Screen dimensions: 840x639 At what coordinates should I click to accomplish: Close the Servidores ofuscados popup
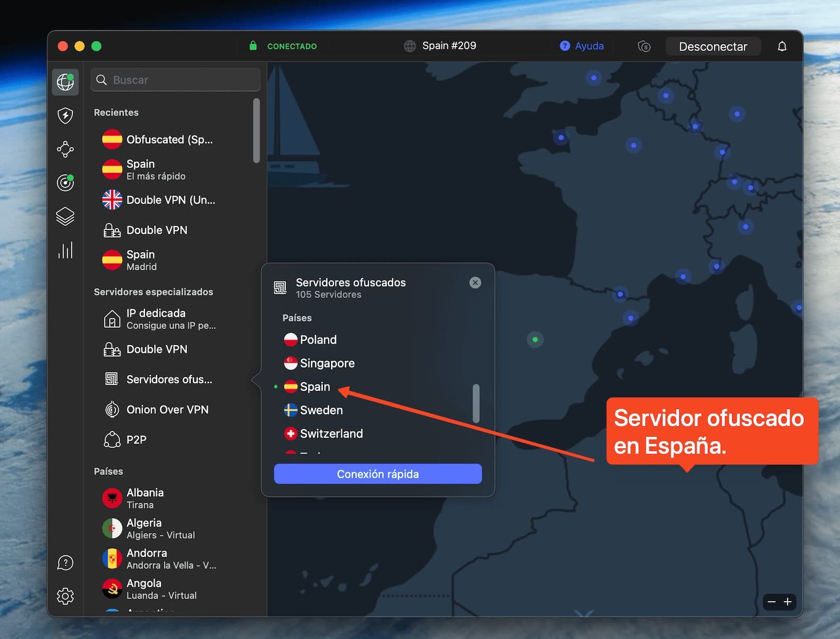click(475, 283)
